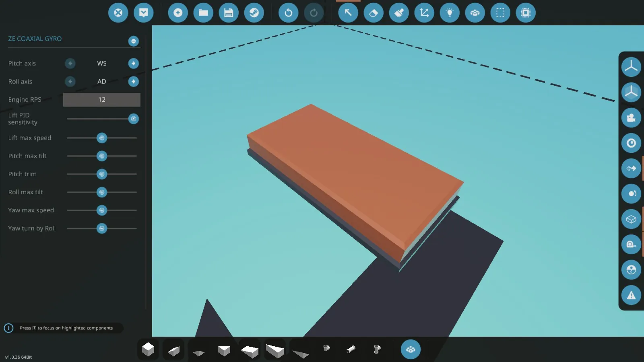Collapse the ZE Coaxial Gyro panel
The width and height of the screenshot is (644, 362).
[134, 41]
